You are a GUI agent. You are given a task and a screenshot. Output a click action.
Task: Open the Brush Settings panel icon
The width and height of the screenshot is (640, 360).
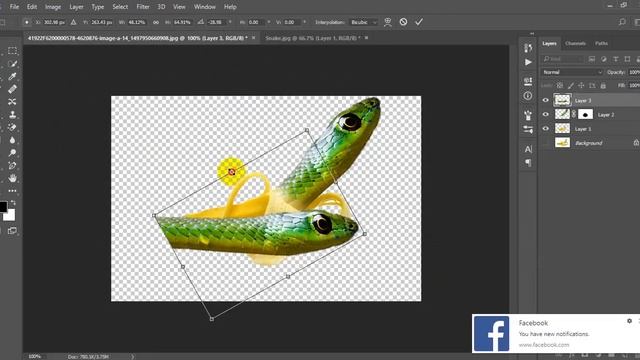click(x=528, y=130)
